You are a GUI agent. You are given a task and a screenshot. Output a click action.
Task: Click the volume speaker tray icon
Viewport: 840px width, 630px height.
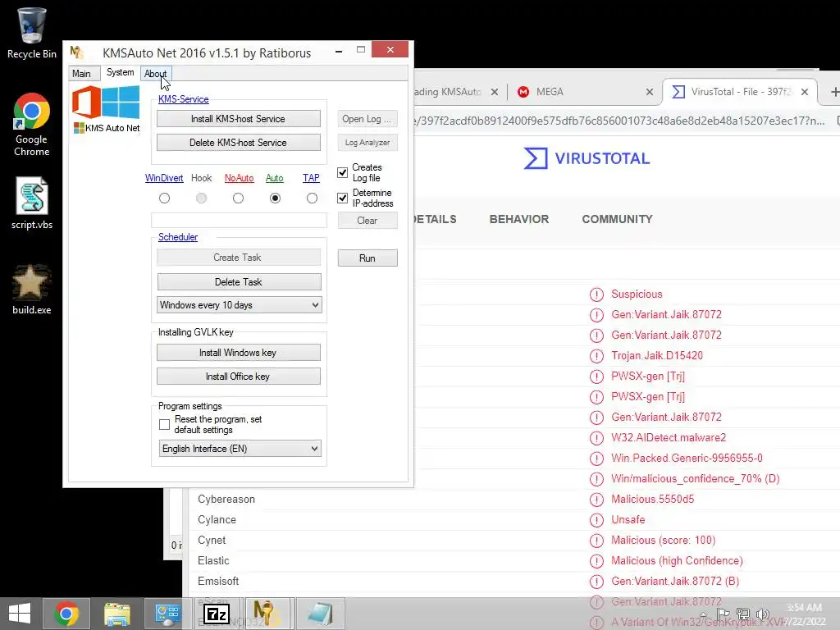click(x=762, y=614)
